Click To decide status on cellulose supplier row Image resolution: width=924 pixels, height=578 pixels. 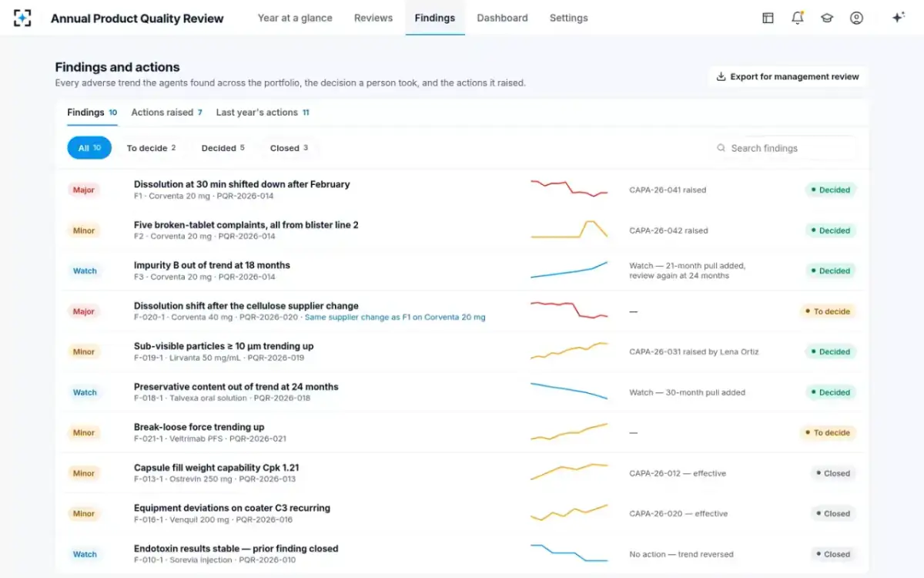pyautogui.click(x=828, y=311)
